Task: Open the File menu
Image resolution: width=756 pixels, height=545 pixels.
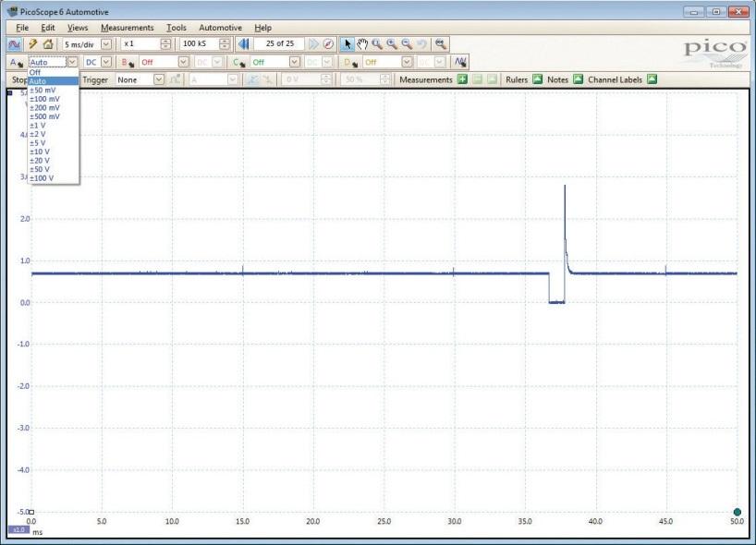Action: tap(22, 28)
